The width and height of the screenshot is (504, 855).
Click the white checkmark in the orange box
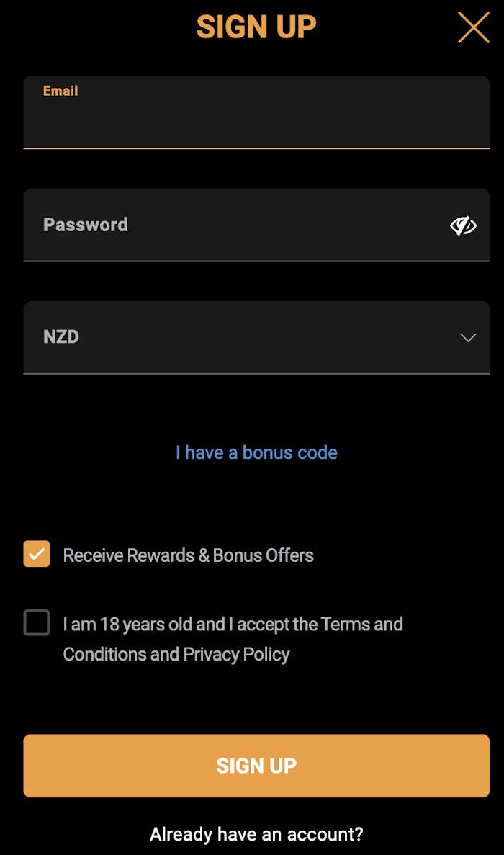(x=37, y=554)
